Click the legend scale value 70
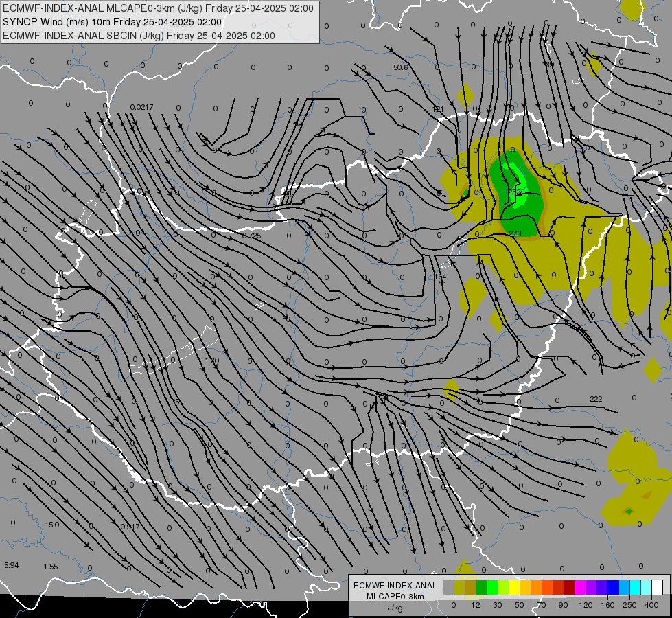Viewport: 672px width, 618px height. [x=542, y=605]
